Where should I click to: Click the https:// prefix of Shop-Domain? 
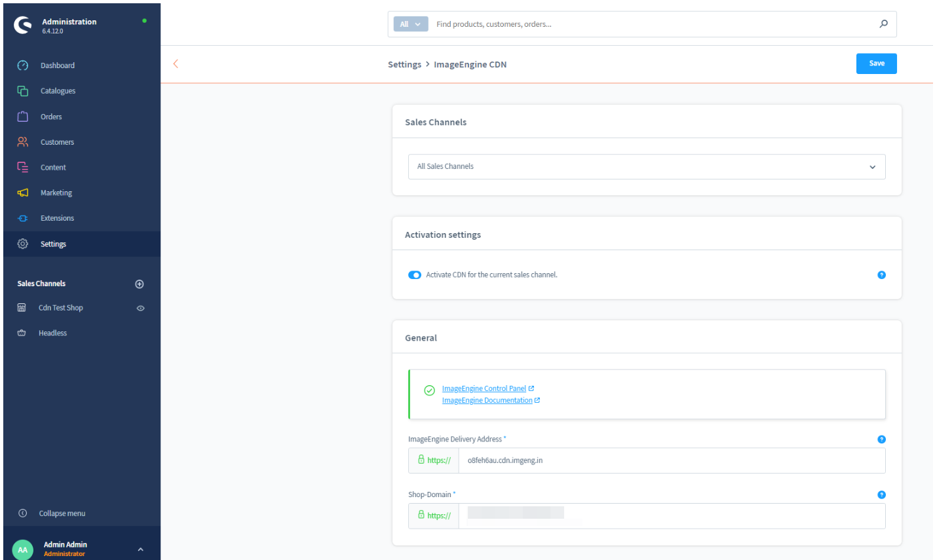tap(434, 516)
